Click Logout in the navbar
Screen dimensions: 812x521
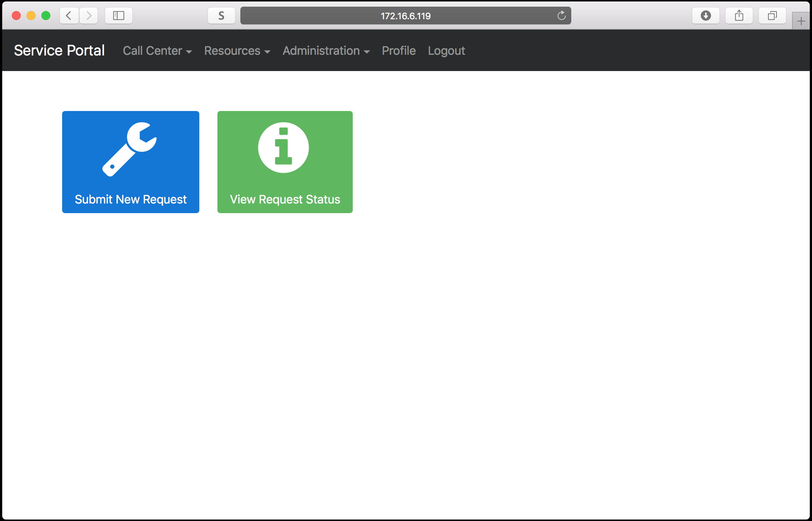446,51
